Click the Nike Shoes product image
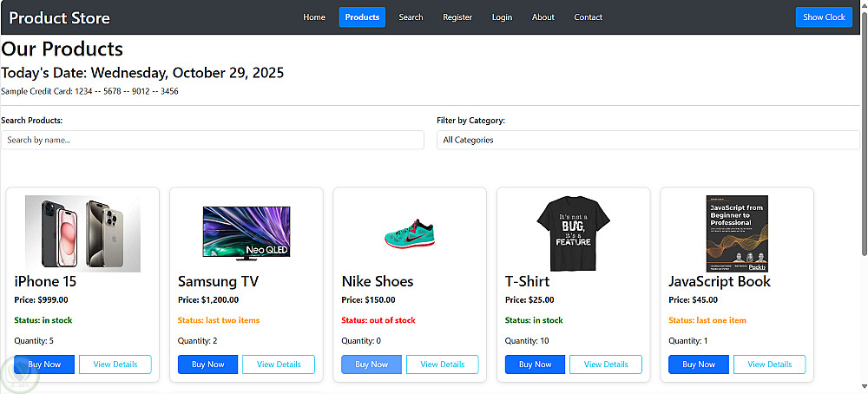The image size is (868, 394). [410, 234]
